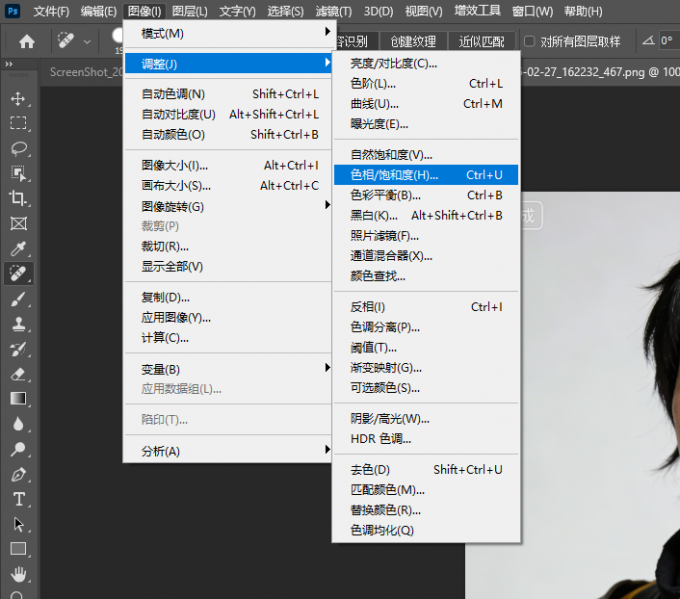The height and width of the screenshot is (599, 680).
Task: Choose 反相(I) command
Action: click(x=426, y=307)
